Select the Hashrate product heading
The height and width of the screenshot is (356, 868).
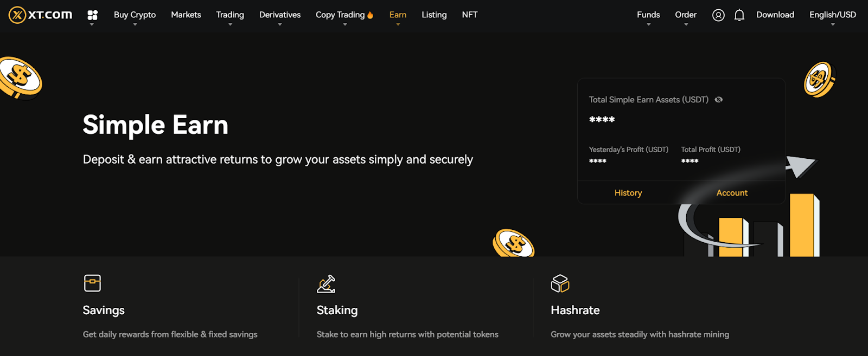575,310
